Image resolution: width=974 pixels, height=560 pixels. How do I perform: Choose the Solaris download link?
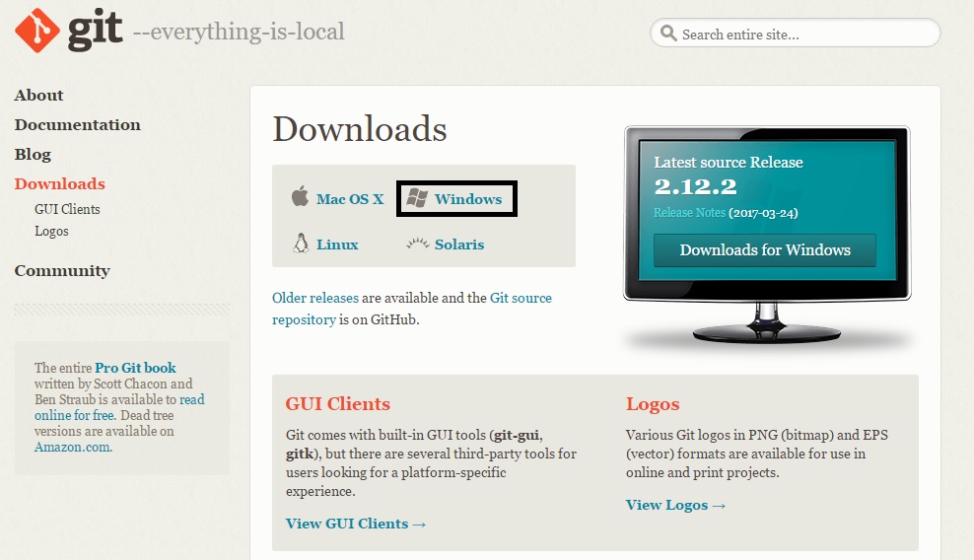point(459,245)
